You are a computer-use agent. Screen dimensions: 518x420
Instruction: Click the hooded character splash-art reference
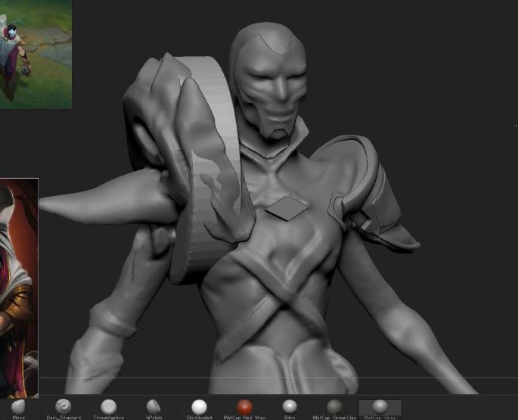19,288
